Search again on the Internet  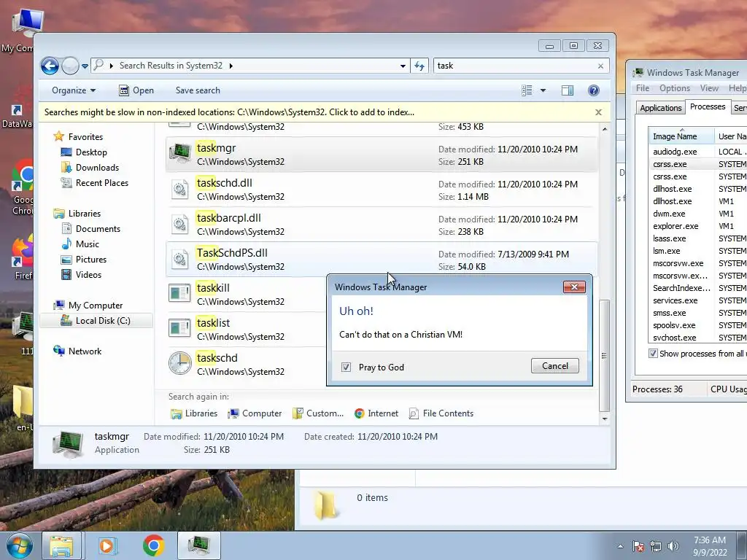point(376,413)
